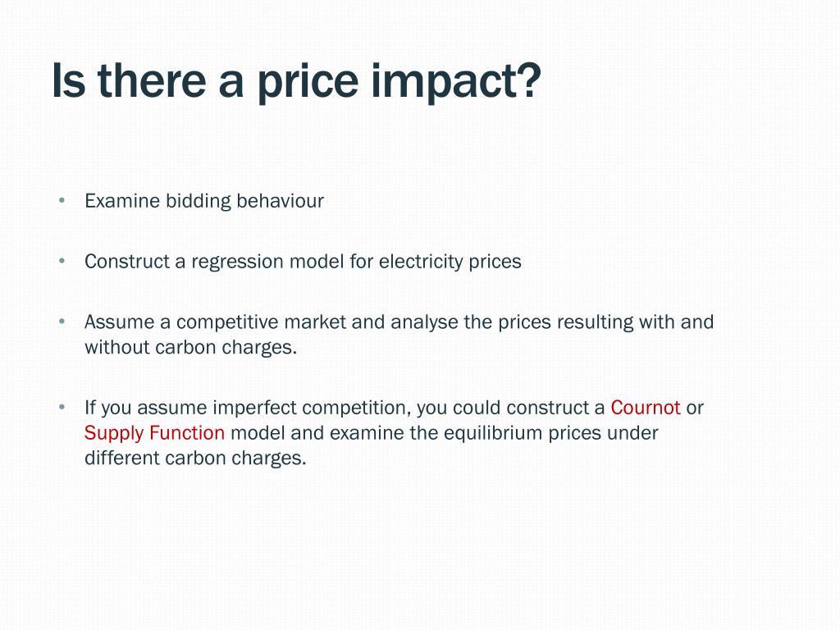Click the word 'or' after Cournot
This screenshot has width=840, height=630.
pyautogui.click(x=695, y=409)
